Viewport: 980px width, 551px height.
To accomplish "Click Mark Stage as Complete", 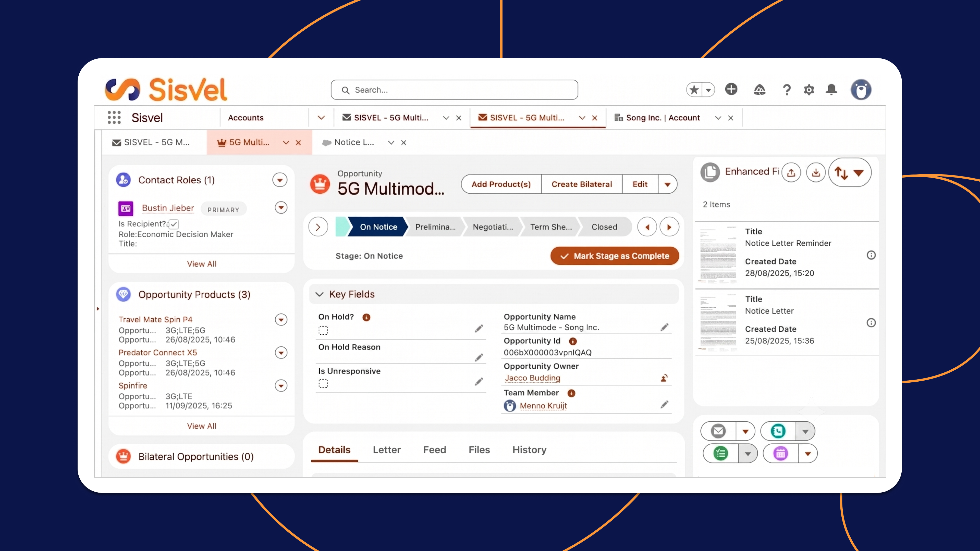I will pos(614,256).
